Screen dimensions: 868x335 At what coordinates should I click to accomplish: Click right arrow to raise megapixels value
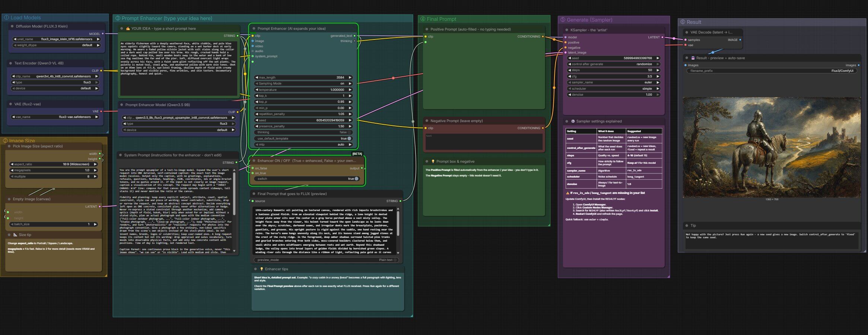click(x=95, y=170)
